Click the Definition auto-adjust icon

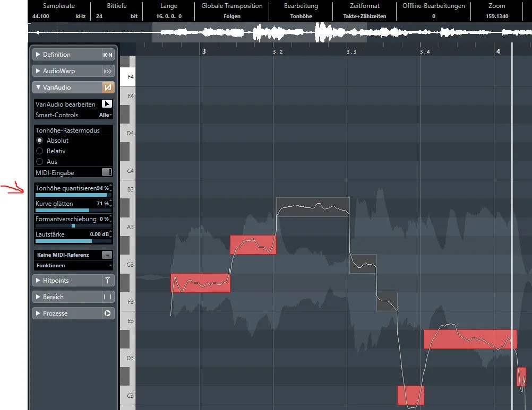pyautogui.click(x=108, y=55)
